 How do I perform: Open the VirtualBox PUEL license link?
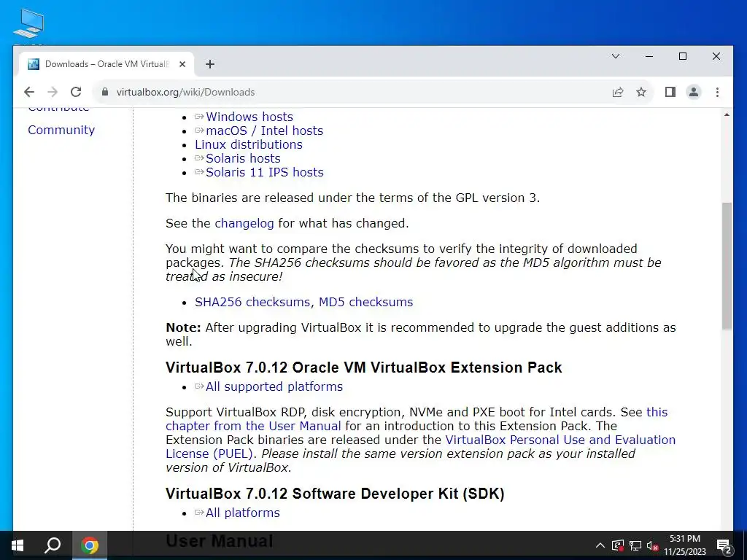[560, 440]
